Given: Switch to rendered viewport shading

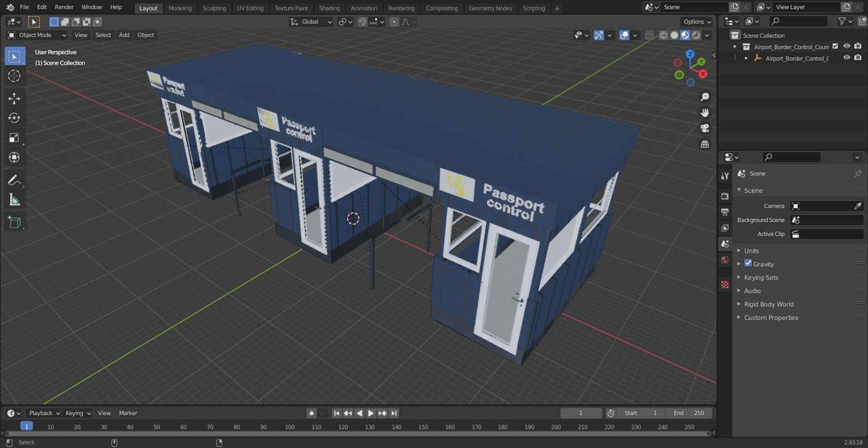Looking at the screenshot, I should coord(696,35).
